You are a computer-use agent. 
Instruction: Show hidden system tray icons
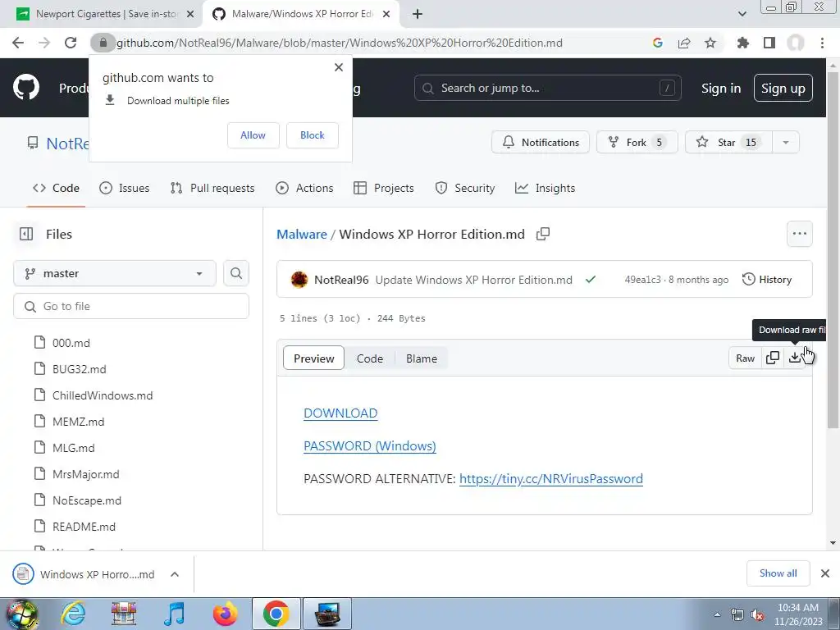tap(717, 615)
